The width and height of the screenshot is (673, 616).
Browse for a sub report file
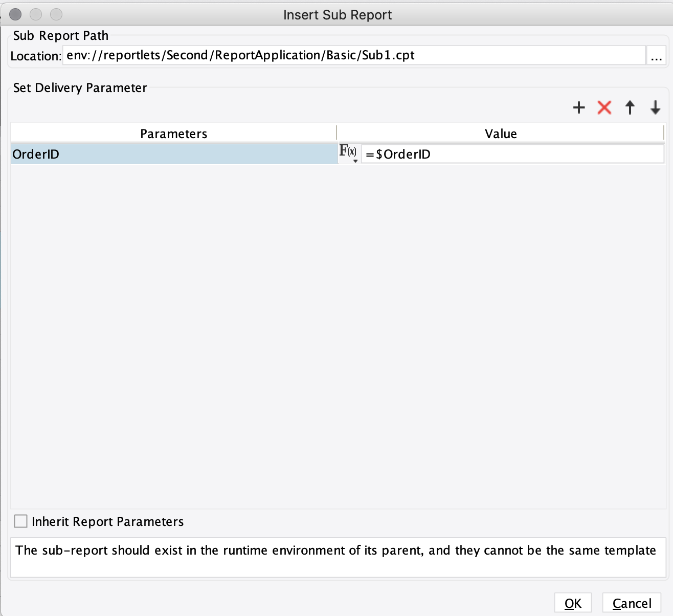(657, 56)
